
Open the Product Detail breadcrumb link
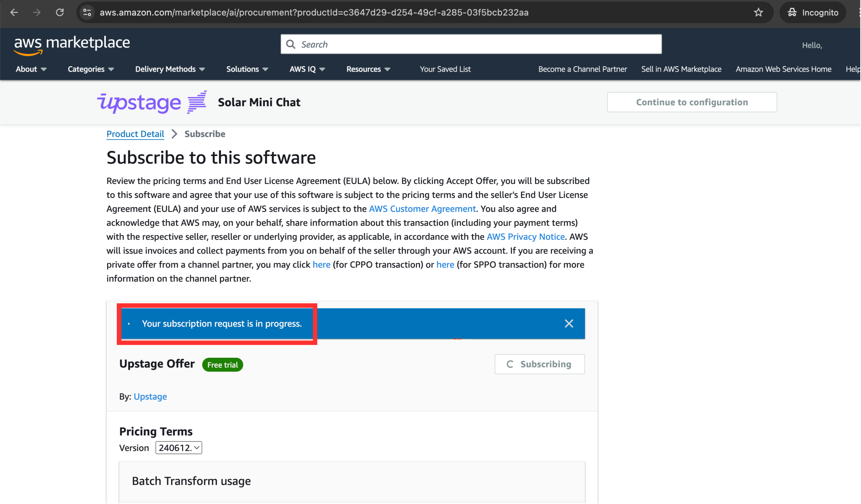coord(135,134)
